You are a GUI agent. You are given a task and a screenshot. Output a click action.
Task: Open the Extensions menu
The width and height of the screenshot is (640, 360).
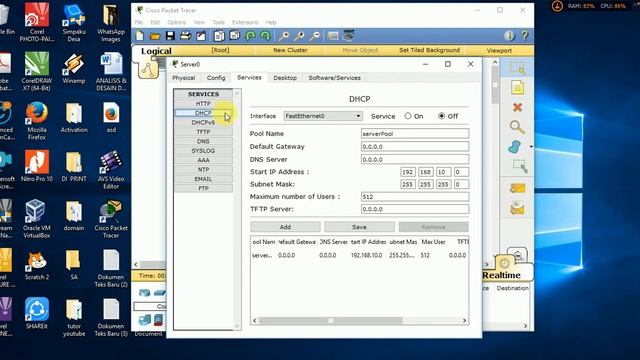click(x=245, y=22)
